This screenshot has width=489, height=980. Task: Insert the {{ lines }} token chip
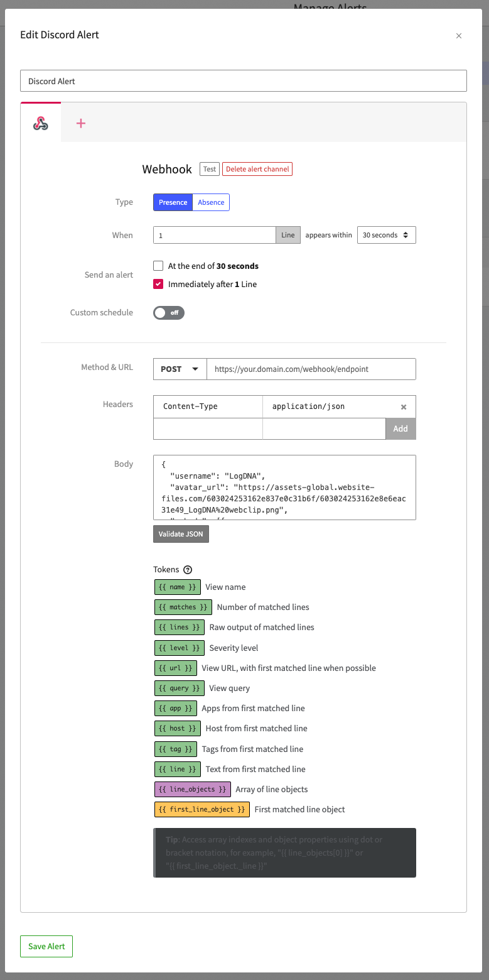pos(179,627)
